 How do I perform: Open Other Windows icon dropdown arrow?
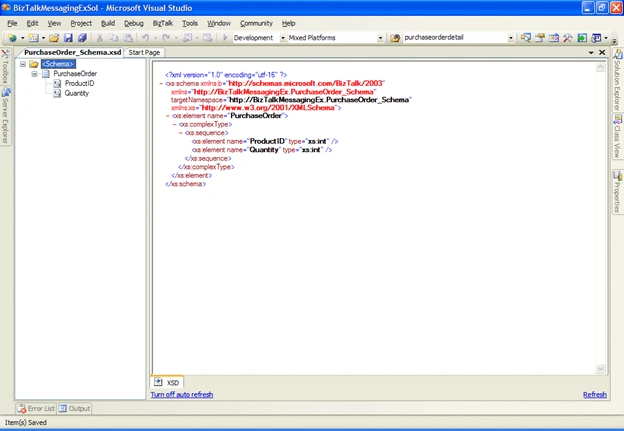pyautogui.click(x=606, y=38)
